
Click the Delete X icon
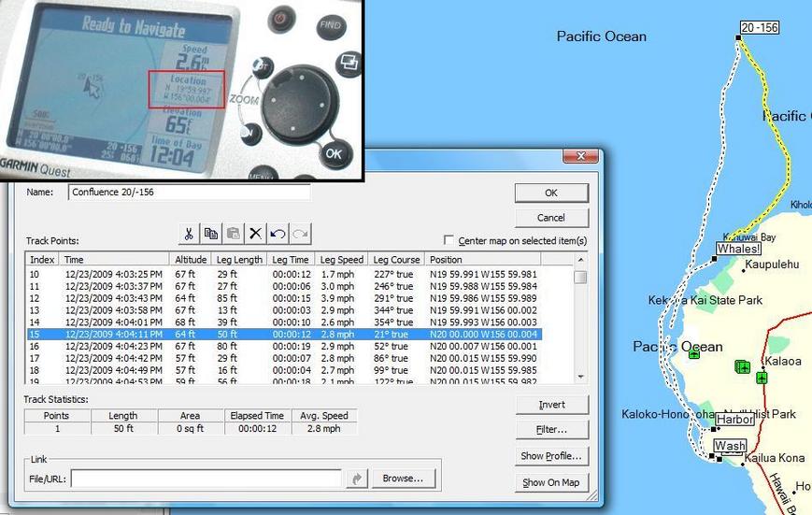255,234
